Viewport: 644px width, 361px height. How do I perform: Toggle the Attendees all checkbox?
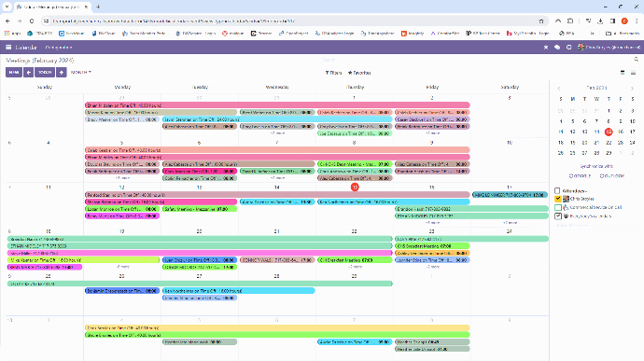point(557,190)
